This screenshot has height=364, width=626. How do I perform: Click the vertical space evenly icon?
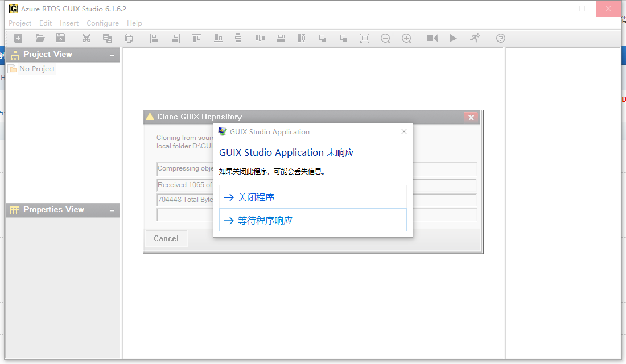(238, 38)
